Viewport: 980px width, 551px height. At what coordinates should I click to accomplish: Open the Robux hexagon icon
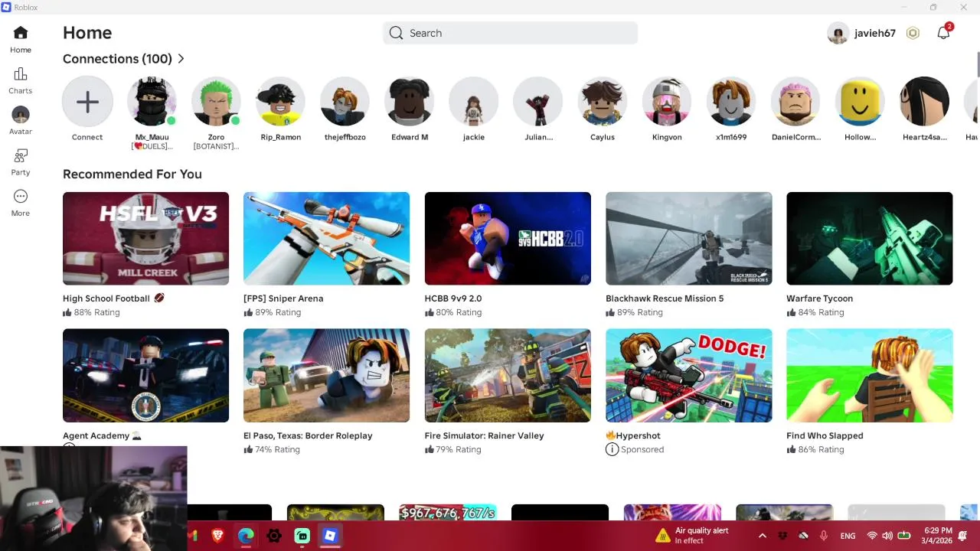coord(913,33)
